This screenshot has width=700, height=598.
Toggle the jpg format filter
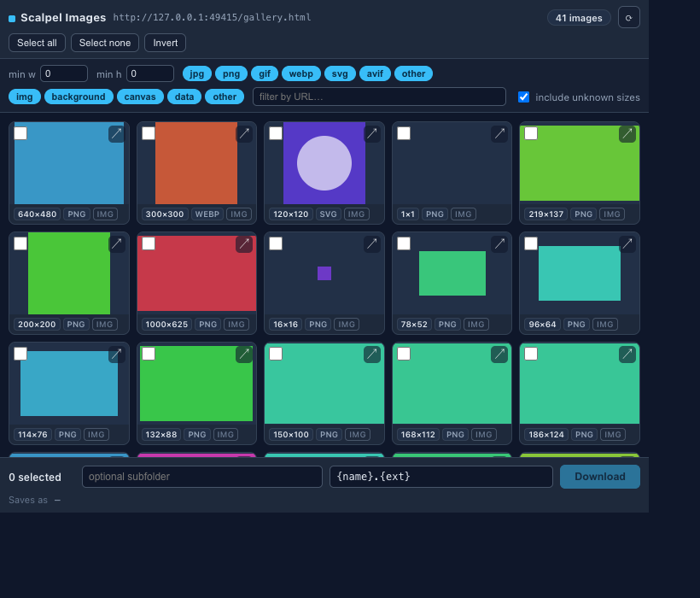pyautogui.click(x=197, y=73)
